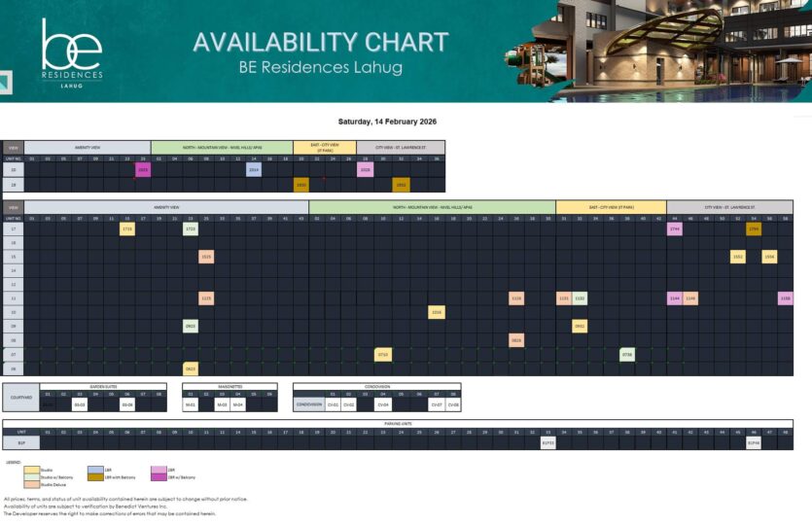Click the date Saturday, 14 February 2026

[x=387, y=122]
